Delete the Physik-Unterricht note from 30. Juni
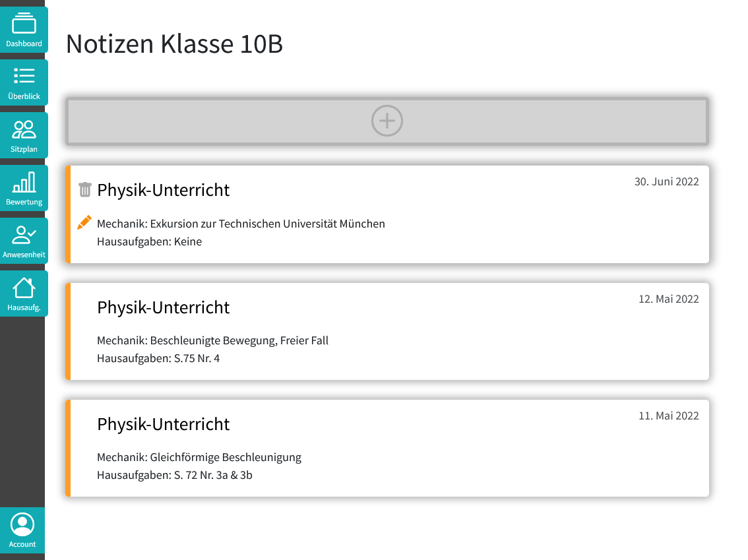This screenshot has height=560, width=748. (x=84, y=189)
